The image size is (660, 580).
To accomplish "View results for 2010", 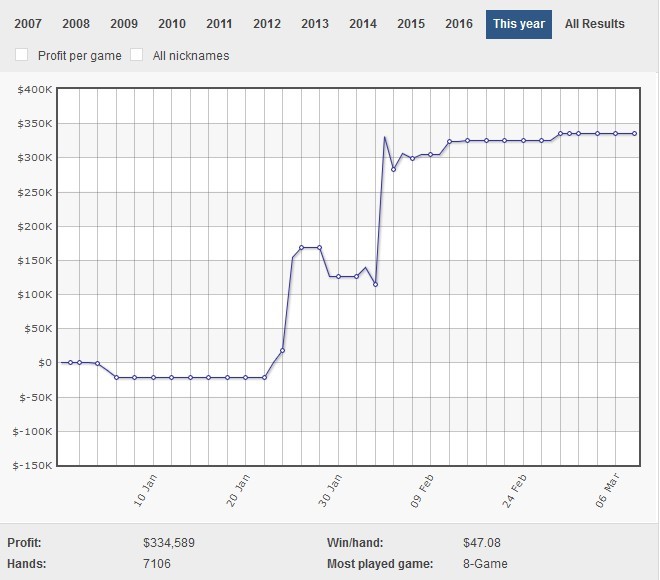I will click(172, 24).
